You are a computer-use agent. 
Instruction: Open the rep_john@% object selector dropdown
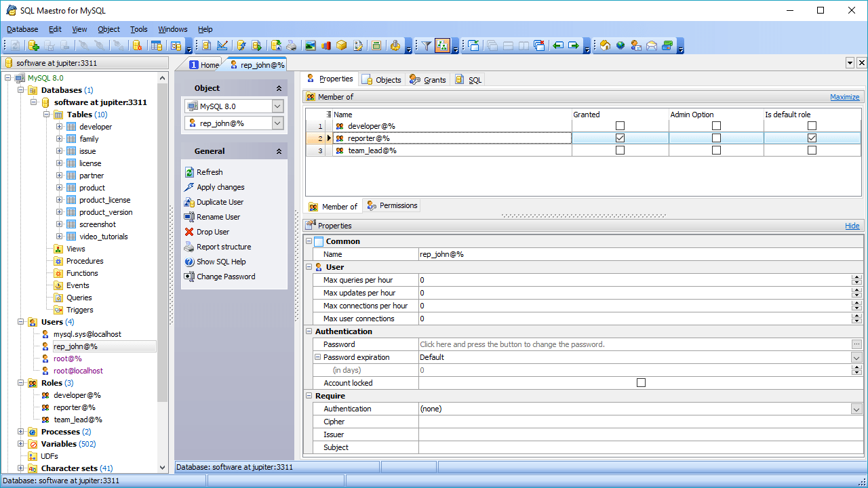(277, 123)
